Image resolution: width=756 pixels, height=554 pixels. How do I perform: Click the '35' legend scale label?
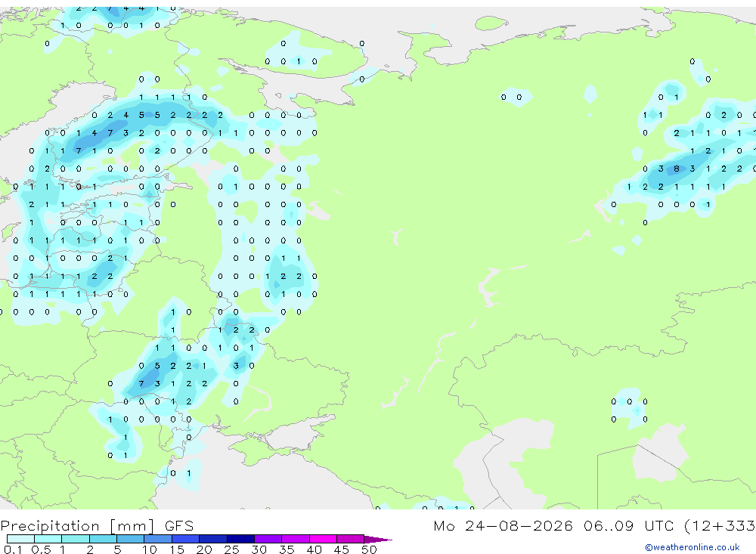(x=287, y=549)
